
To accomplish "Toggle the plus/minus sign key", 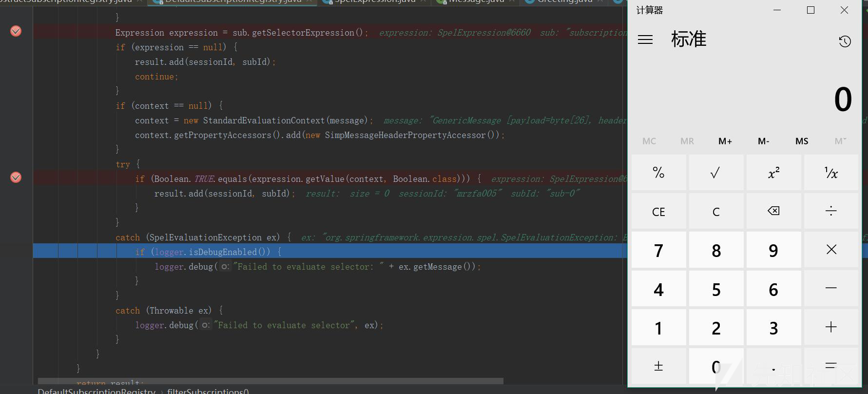I will [658, 366].
